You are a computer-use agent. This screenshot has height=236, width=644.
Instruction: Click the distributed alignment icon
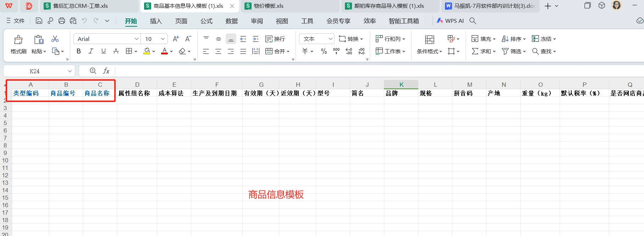pyautogui.click(x=255, y=51)
